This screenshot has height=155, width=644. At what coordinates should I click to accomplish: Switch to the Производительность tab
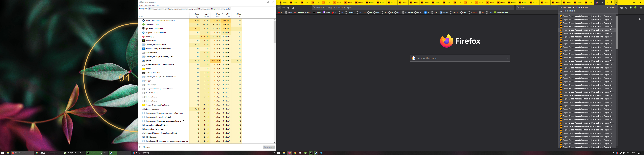tap(158, 9)
